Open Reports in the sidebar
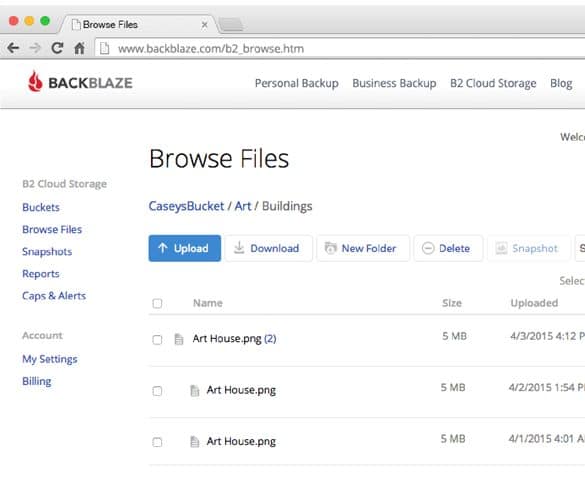 click(41, 274)
